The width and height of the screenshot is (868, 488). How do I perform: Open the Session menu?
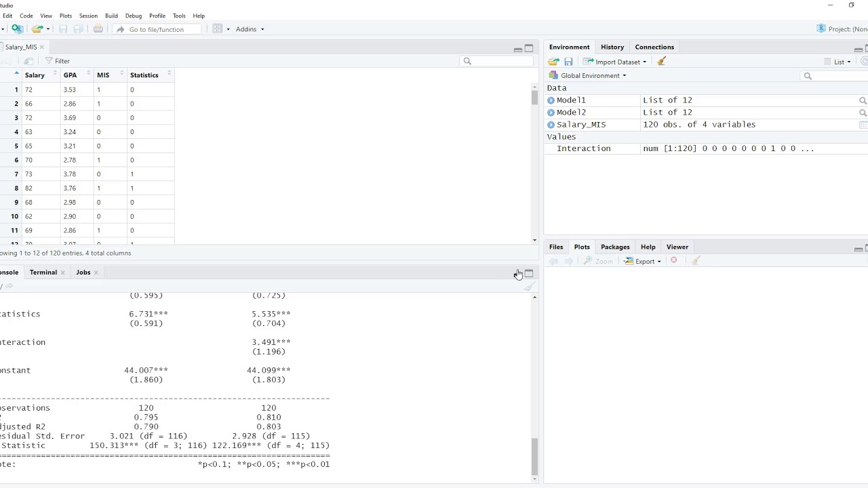[x=88, y=16]
